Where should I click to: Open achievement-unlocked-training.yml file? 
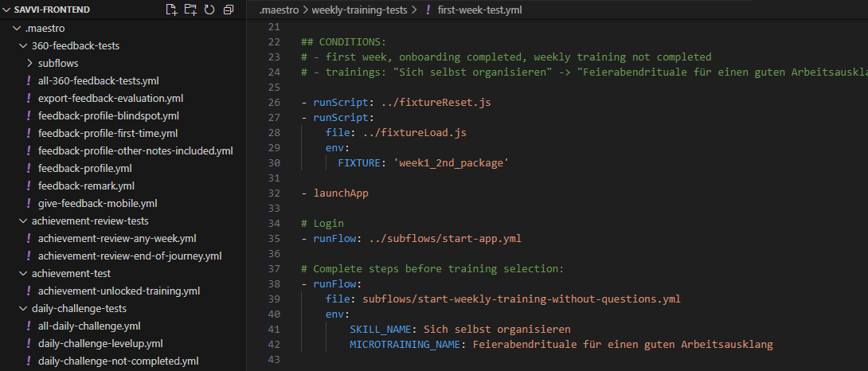click(x=119, y=291)
